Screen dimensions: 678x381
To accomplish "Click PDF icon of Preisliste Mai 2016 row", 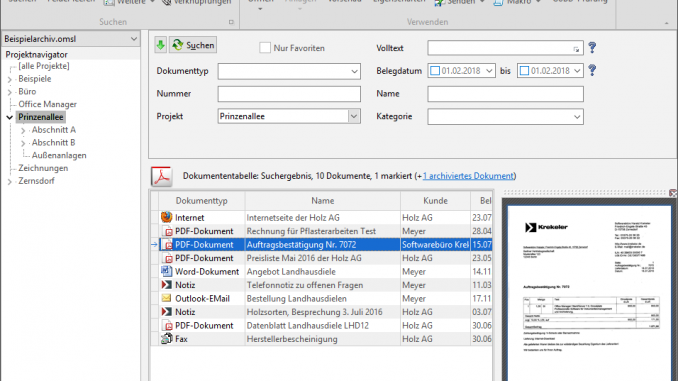I will tap(167, 258).
